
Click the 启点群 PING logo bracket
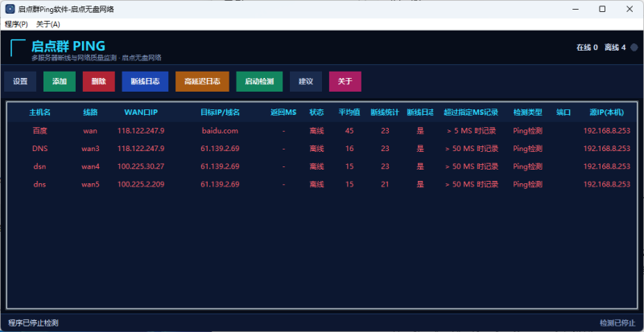click(x=18, y=48)
